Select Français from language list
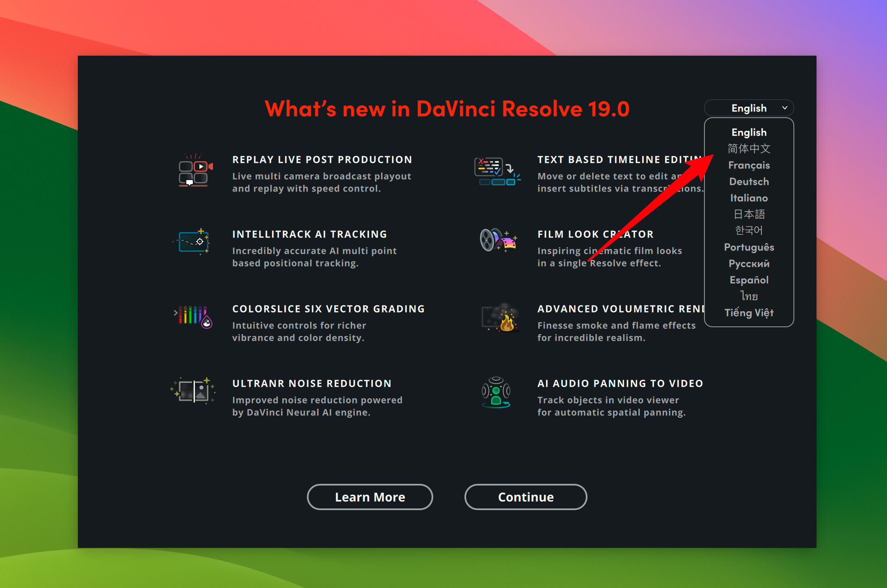Image resolution: width=887 pixels, height=588 pixels. pos(749,165)
